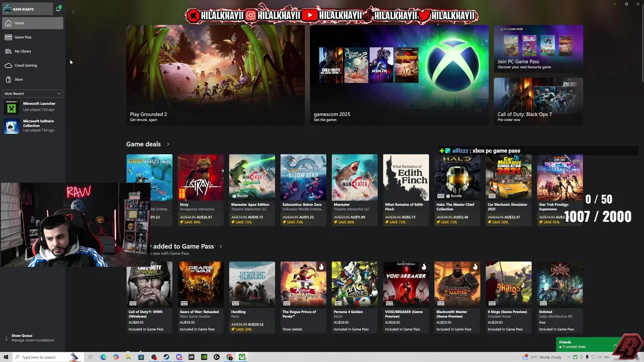The height and width of the screenshot is (362, 644).
Task: Open Copilot from the taskbar
Action: click(x=116, y=357)
